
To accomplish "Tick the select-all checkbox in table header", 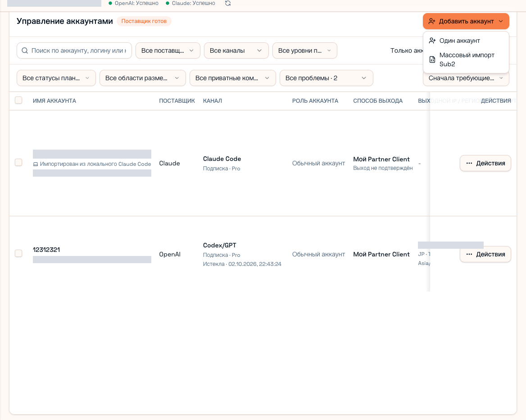I will [18, 100].
